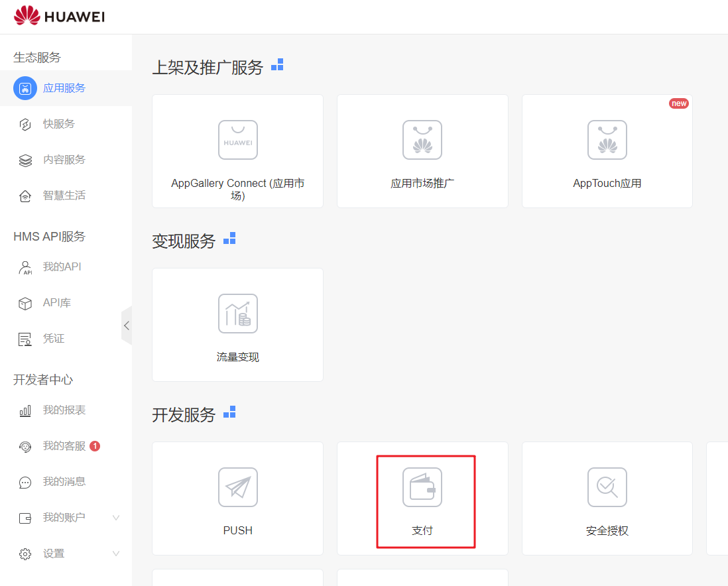Viewport: 728px width, 586px height.
Task: Click grid icon beside 上架及推广服务 heading
Action: pyautogui.click(x=277, y=64)
